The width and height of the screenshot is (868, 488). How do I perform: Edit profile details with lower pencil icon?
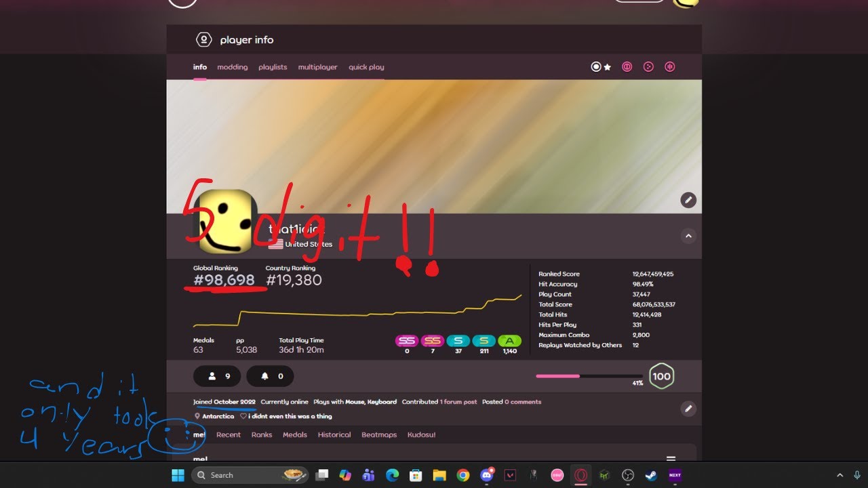[688, 409]
